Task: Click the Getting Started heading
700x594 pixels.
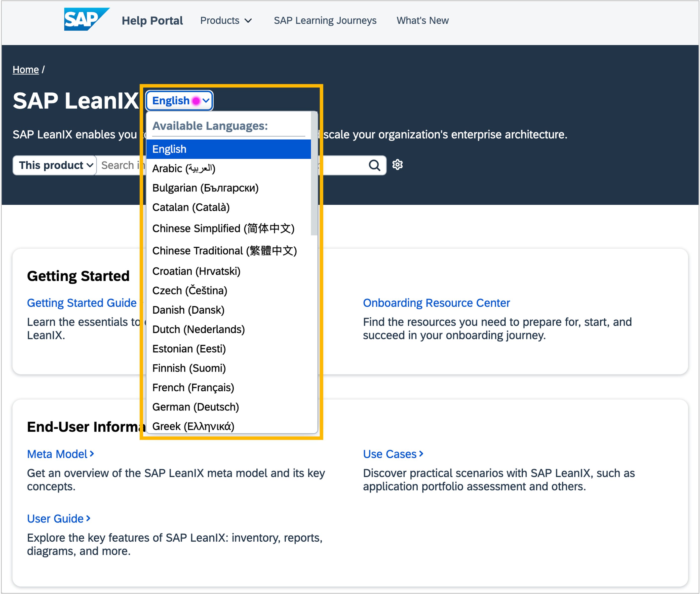Action: 78,276
